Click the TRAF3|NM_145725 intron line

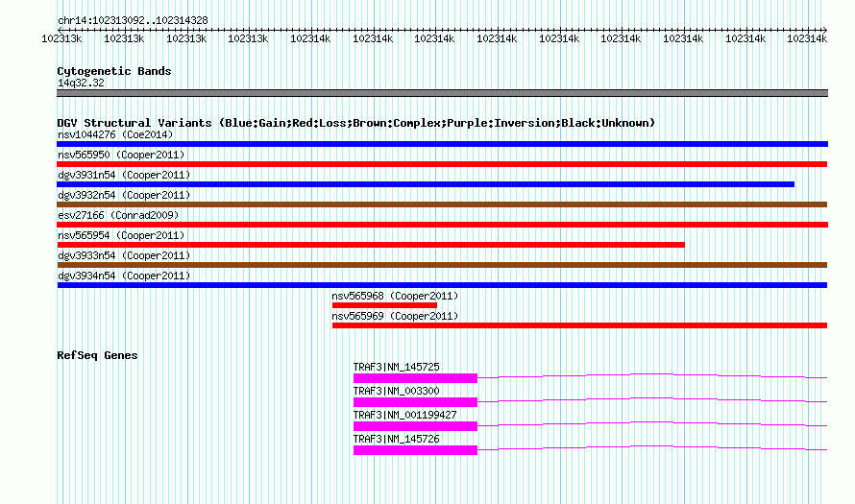[x=652, y=375]
